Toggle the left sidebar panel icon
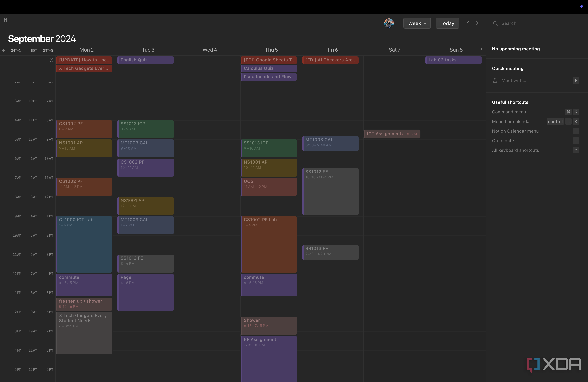This screenshot has height=382, width=588. point(7,20)
